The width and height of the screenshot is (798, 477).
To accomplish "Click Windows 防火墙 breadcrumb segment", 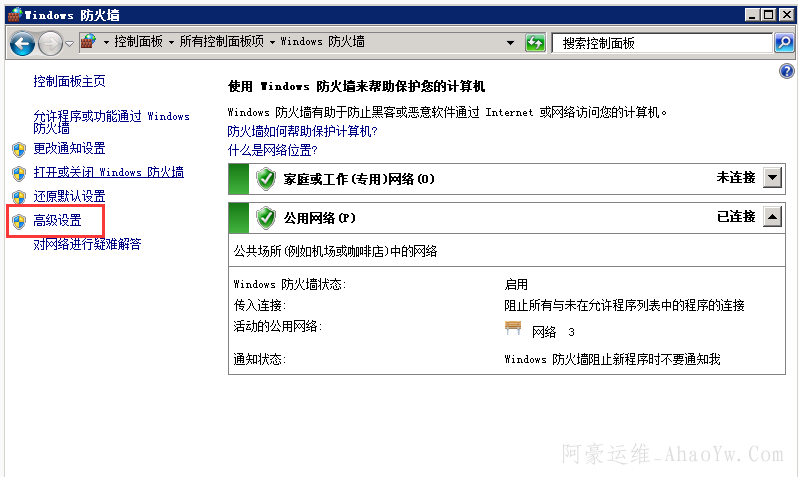I will (x=323, y=41).
